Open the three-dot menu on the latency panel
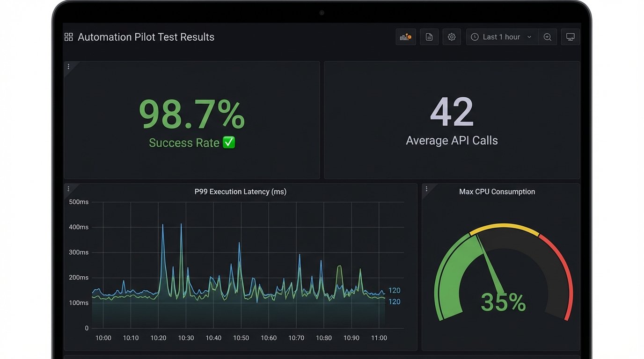The height and width of the screenshot is (359, 644). click(x=68, y=188)
